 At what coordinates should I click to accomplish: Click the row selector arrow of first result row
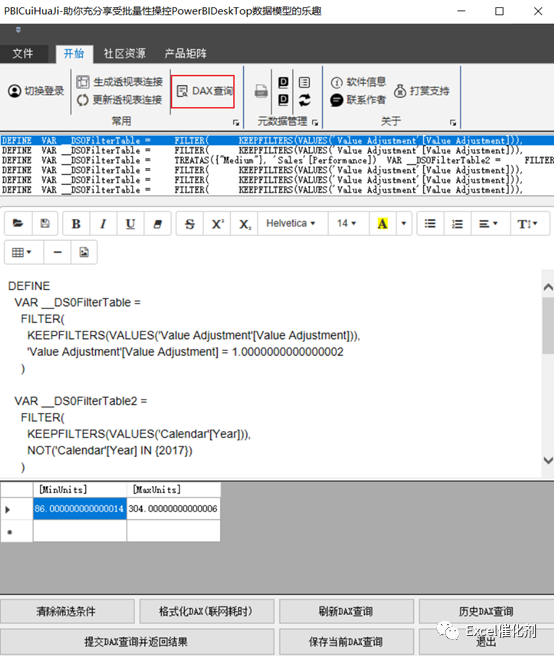[x=16, y=509]
